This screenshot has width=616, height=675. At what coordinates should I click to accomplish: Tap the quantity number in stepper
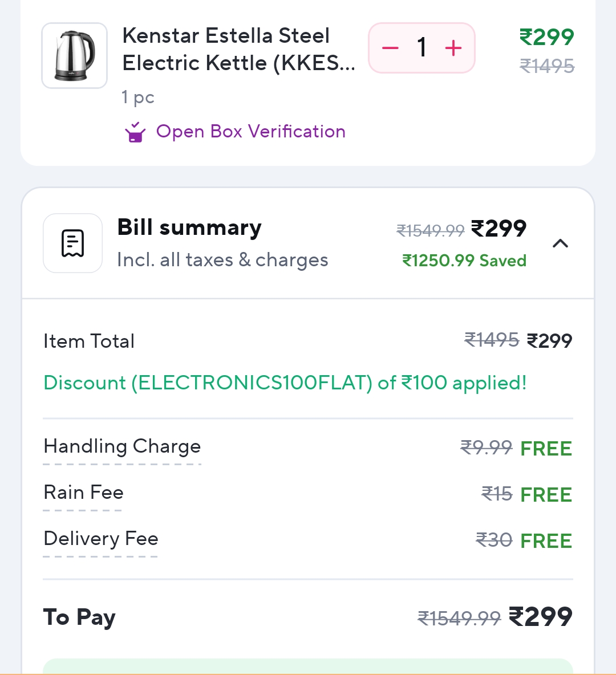click(x=422, y=48)
